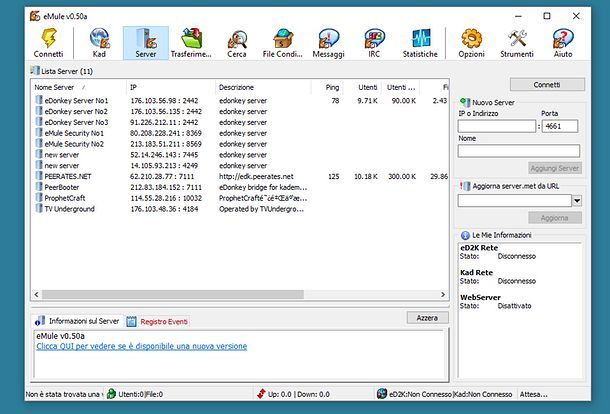Click the server list horizontal scrollbar thumb

click(173, 295)
